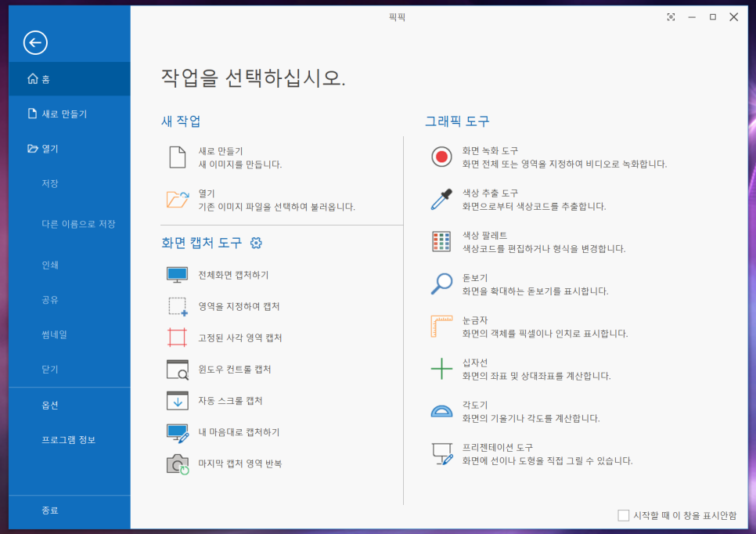Click description 기존 이미지 파일을 선택하여 불러옵니다.
756x534 pixels.
(277, 207)
